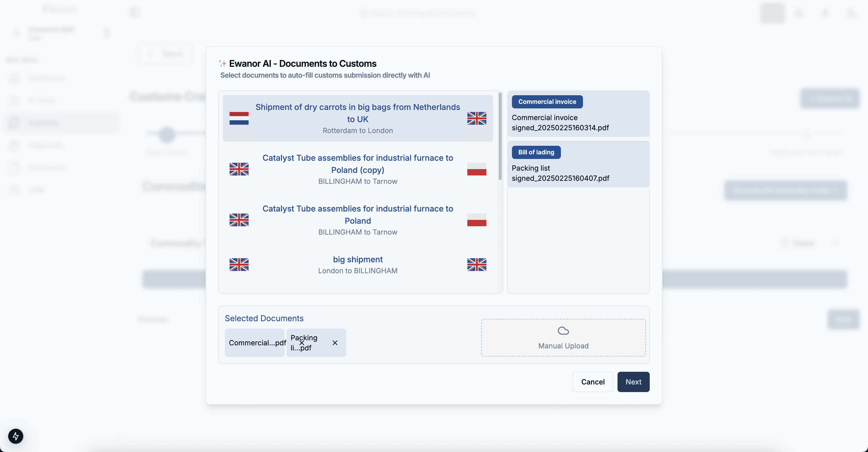This screenshot has width=868, height=452.
Task: Select the big shipment London to BILLINGHAM
Action: coord(358,265)
